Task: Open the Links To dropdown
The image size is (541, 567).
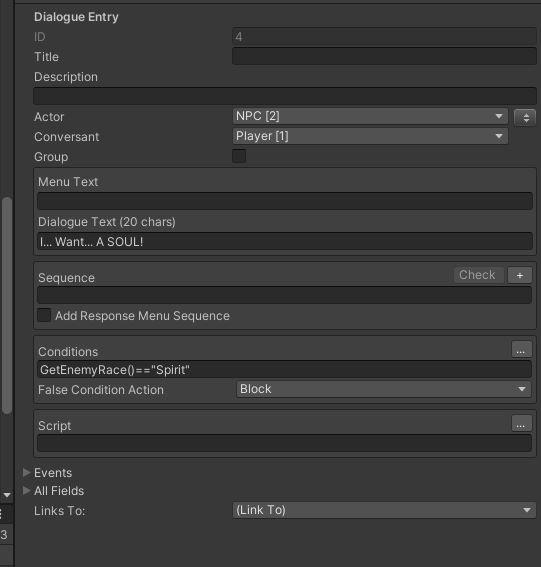Action: click(384, 510)
